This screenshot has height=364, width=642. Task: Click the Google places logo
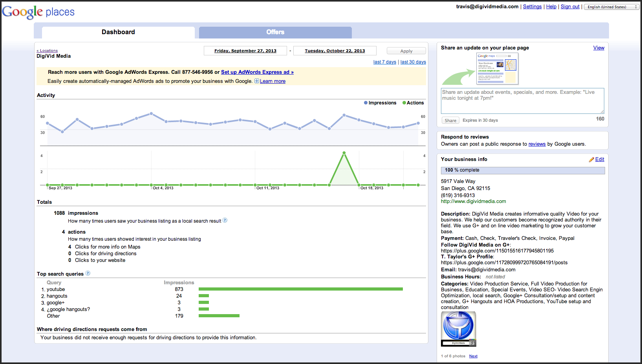tap(38, 12)
